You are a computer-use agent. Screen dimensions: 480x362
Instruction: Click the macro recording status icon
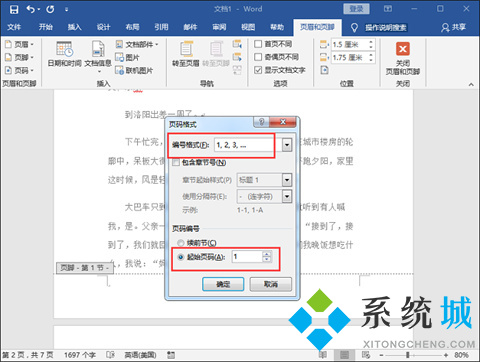click(171, 355)
